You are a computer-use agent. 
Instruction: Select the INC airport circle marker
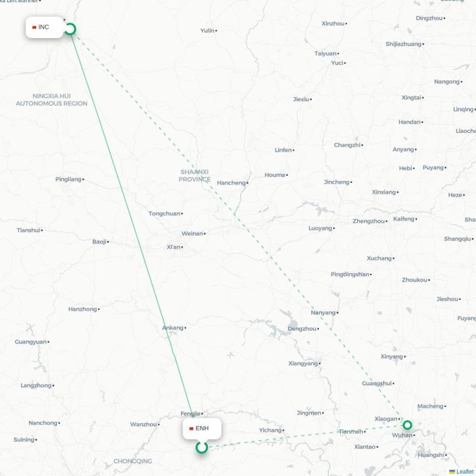[70, 29]
